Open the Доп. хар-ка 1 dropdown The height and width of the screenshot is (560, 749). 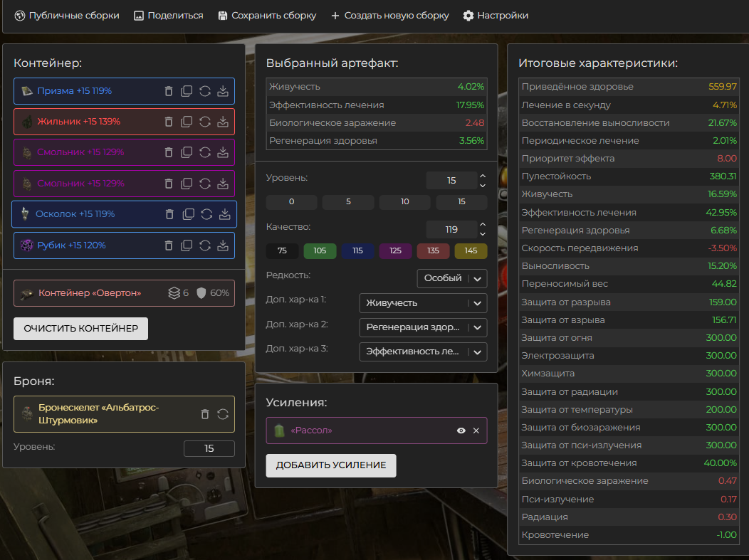click(x=423, y=303)
